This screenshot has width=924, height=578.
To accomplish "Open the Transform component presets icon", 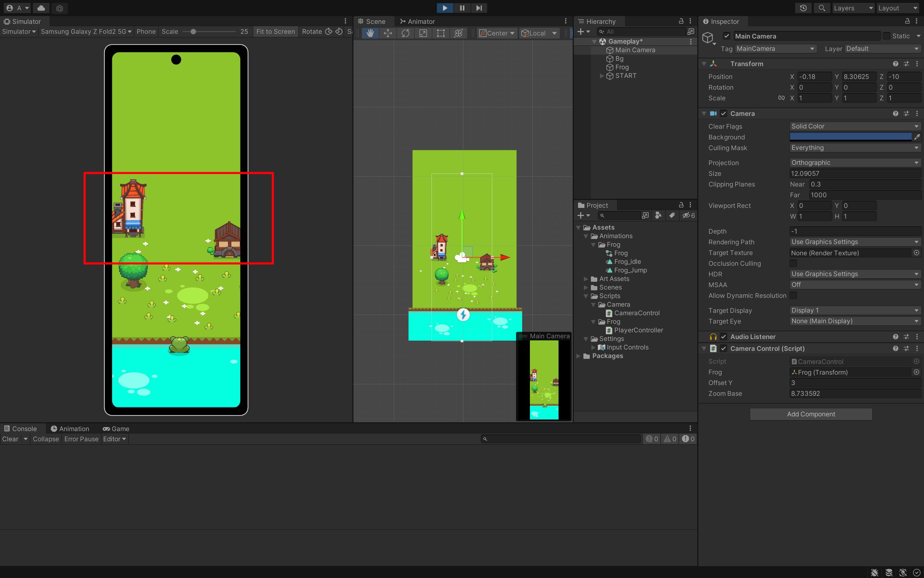I will (906, 64).
